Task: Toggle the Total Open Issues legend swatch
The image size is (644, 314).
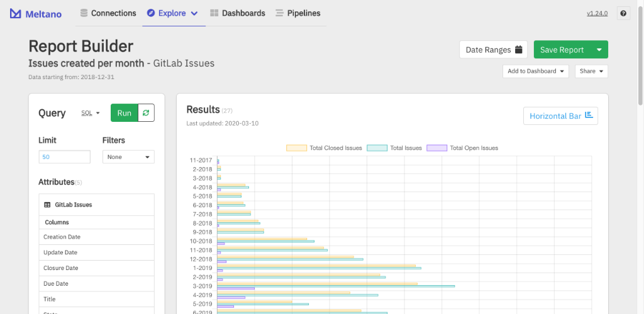Action: click(x=437, y=148)
